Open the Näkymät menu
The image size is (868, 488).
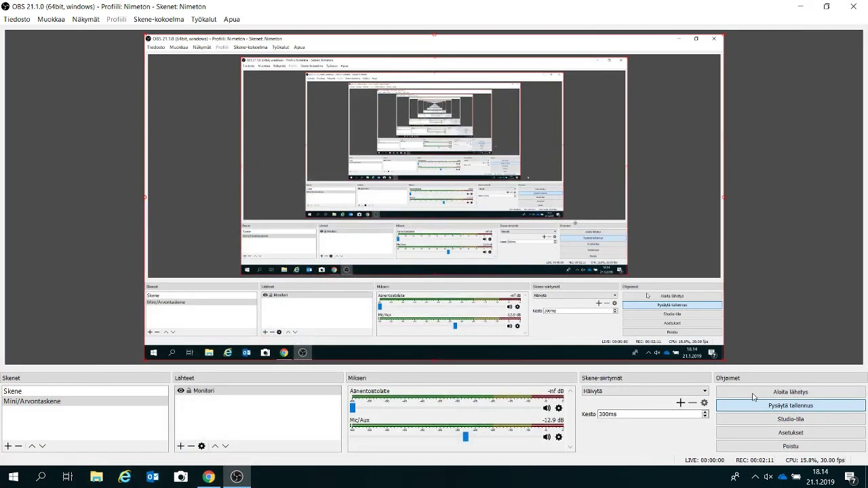[86, 19]
